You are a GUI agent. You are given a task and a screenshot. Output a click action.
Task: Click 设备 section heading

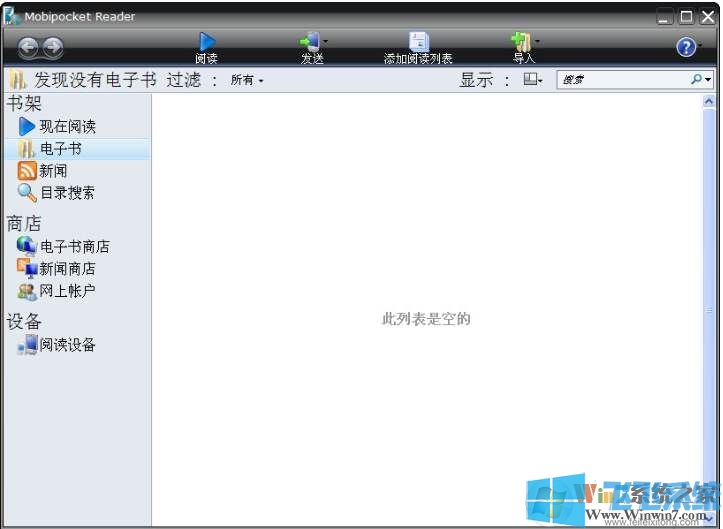tap(24, 321)
